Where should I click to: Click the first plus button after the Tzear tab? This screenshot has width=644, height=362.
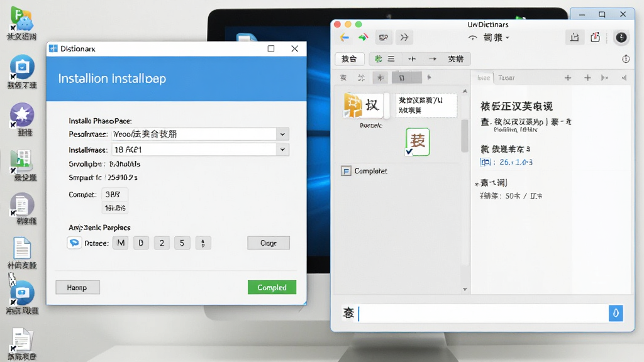(568, 77)
